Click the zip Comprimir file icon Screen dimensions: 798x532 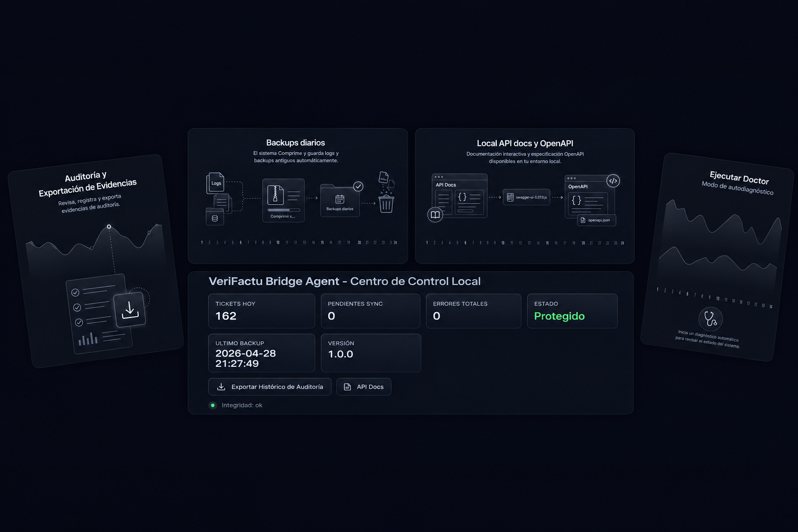pos(275,194)
